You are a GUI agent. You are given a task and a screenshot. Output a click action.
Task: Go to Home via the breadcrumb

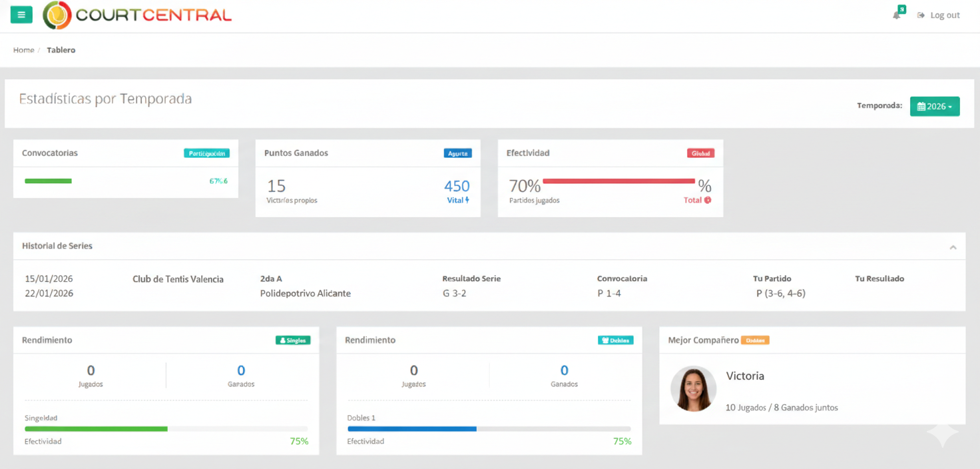point(23,50)
